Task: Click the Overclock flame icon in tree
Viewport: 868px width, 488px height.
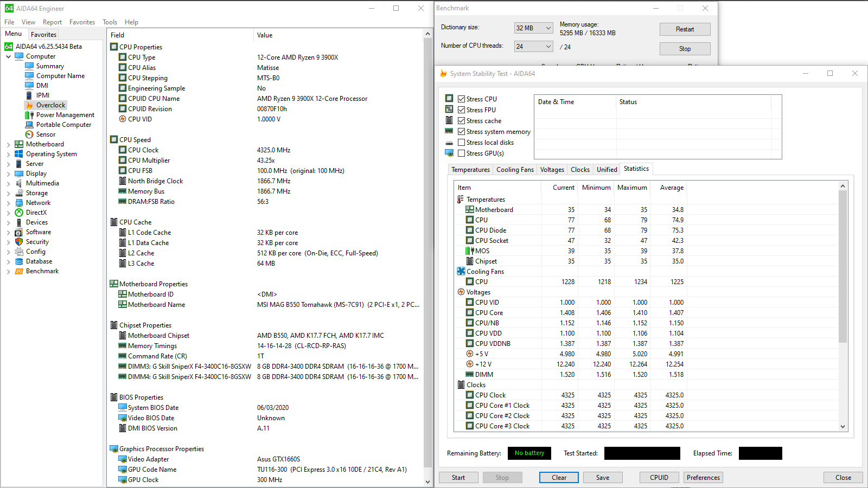Action: click(x=29, y=105)
